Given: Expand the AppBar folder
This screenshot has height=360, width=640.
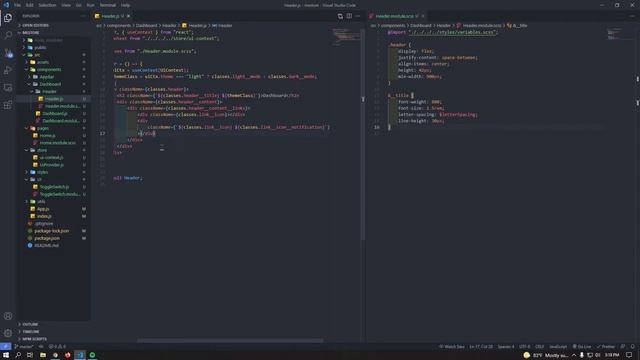Looking at the screenshot, I should (47, 77).
